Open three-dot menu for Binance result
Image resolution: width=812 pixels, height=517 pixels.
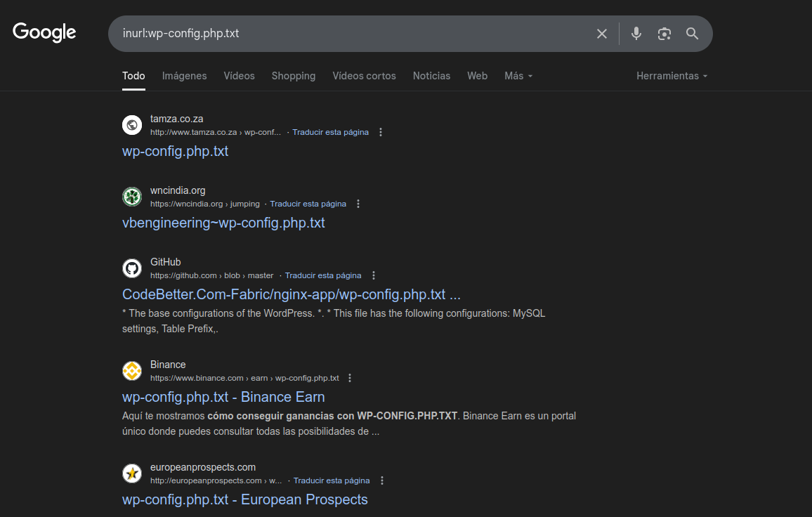point(350,378)
